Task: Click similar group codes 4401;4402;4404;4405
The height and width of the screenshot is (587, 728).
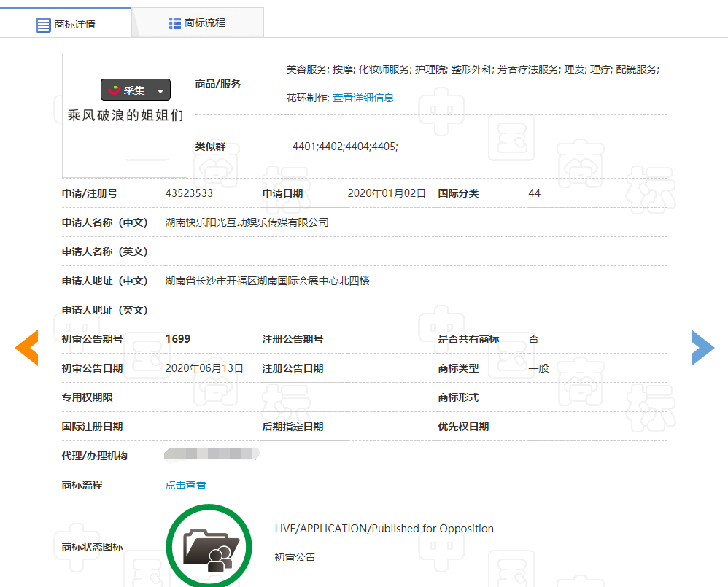Action: pyautogui.click(x=345, y=147)
